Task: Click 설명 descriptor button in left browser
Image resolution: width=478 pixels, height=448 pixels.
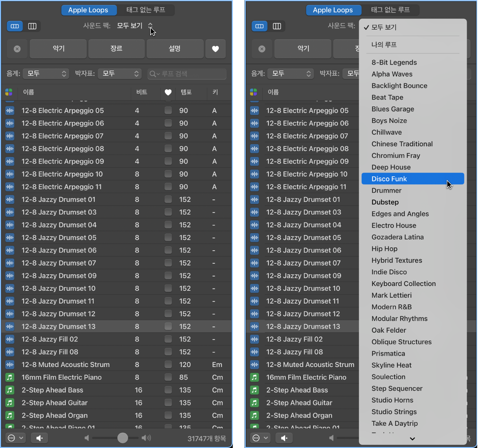Action: (x=175, y=49)
